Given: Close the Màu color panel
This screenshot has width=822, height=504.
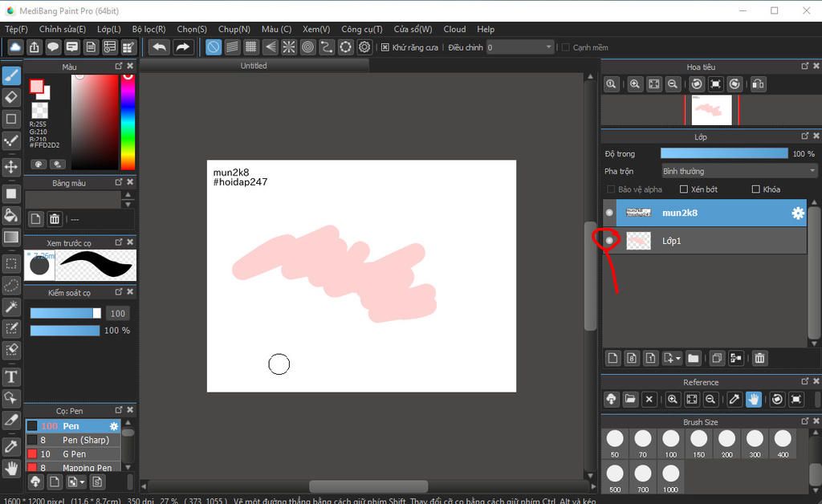Looking at the screenshot, I should tap(130, 66).
